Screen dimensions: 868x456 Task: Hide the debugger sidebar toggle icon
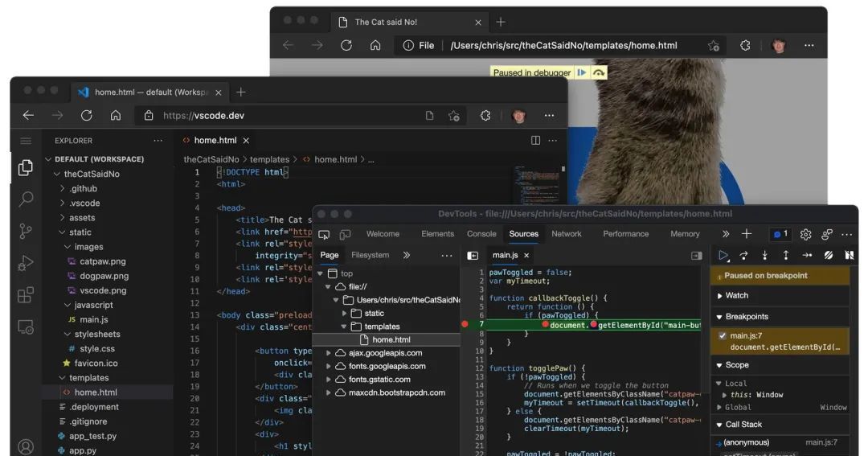coord(696,256)
